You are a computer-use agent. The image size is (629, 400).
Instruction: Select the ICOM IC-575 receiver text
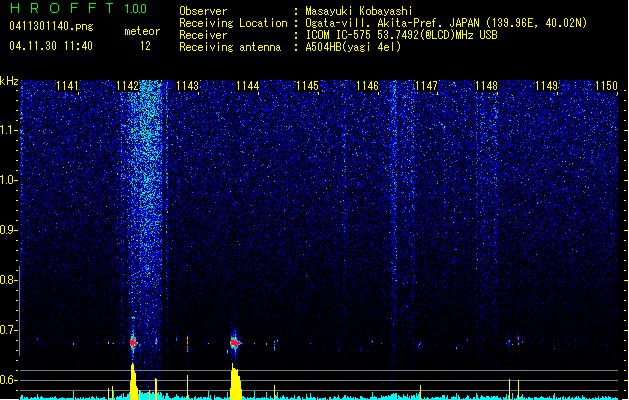[x=401, y=35]
